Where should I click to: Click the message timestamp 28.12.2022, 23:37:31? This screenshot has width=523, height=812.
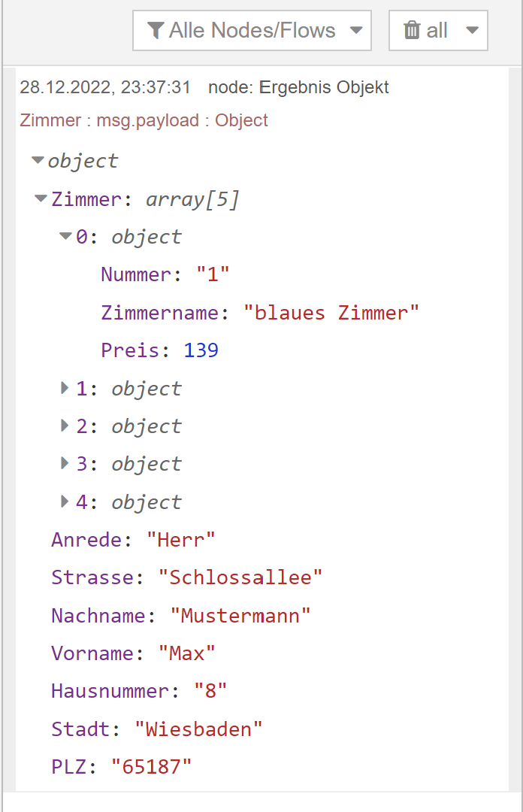[105, 87]
